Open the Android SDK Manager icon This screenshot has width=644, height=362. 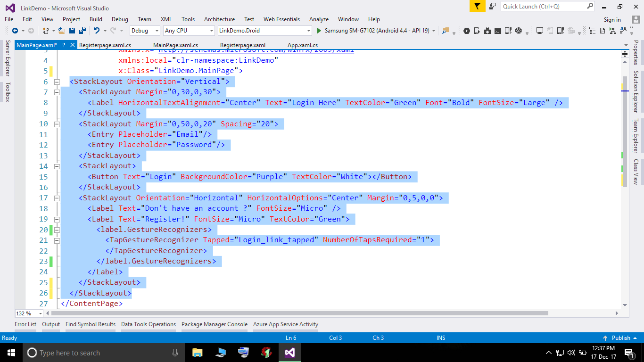487,32
